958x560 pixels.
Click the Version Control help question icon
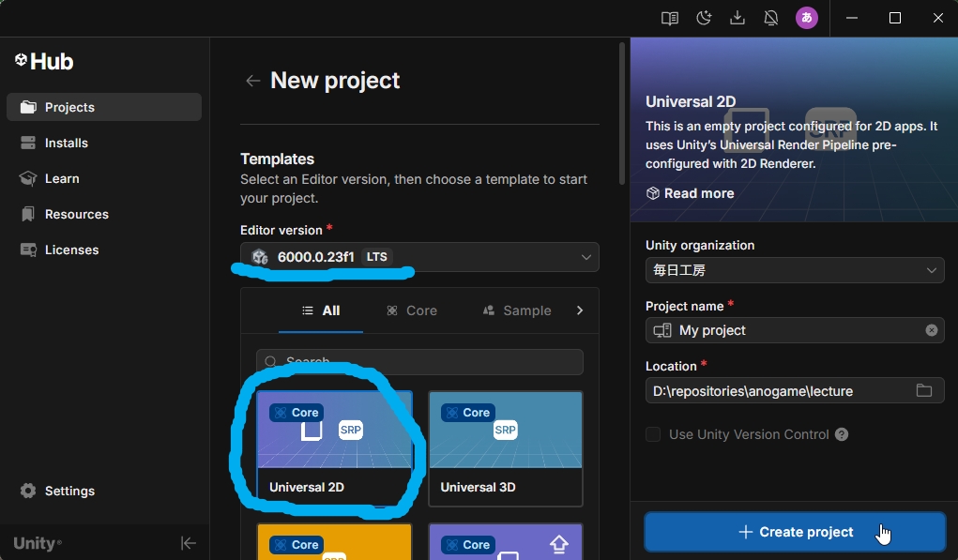pyautogui.click(x=842, y=434)
